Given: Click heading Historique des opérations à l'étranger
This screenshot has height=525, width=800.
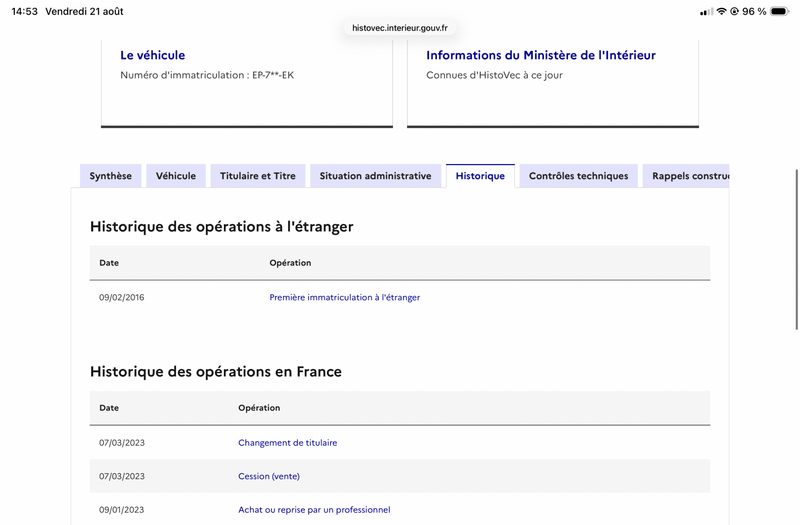Looking at the screenshot, I should [x=221, y=227].
